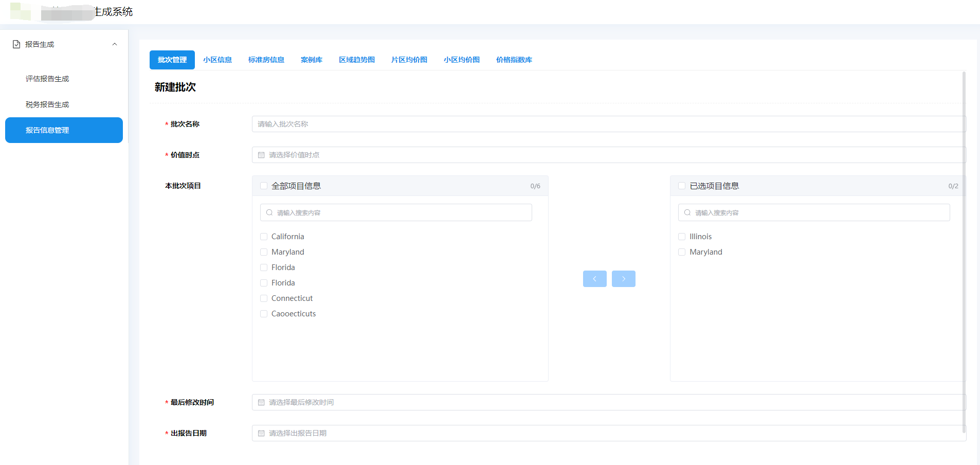Switch to the 片区均价图 tab
The width and height of the screenshot is (980, 465).
pos(409,60)
